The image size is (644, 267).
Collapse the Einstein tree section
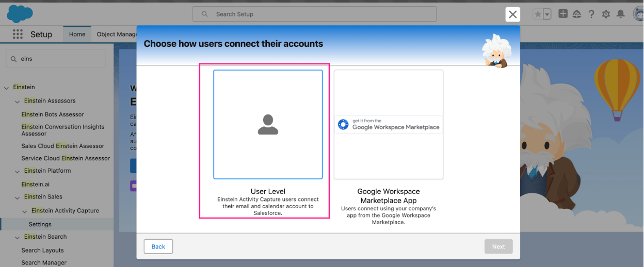click(x=6, y=88)
